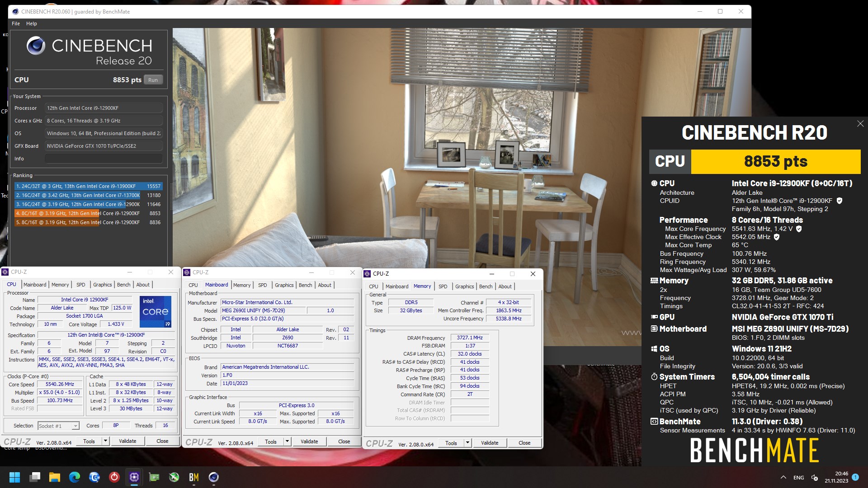
Task: Select the CPU tab in the CPU-Z Mainboard window
Action: pyautogui.click(x=193, y=285)
